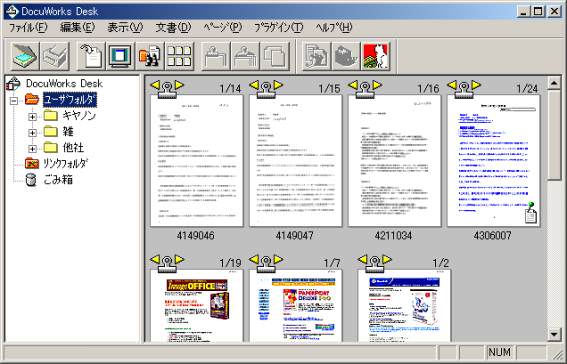The height and width of the screenshot is (364, 567).
Task: Collapse the ユーザフォルダ tree node
Action: (x=14, y=100)
